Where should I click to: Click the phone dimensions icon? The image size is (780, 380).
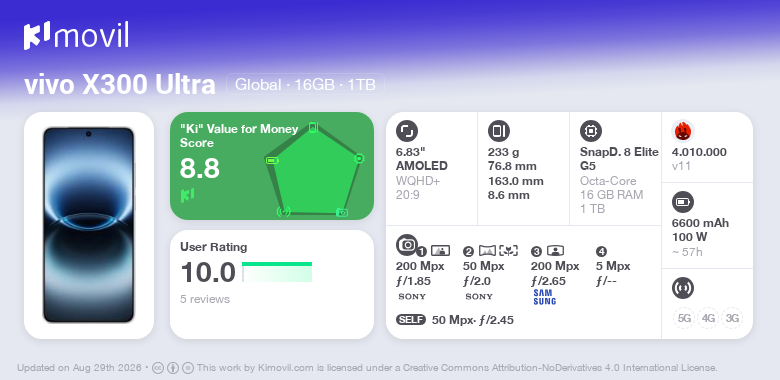pos(499,131)
